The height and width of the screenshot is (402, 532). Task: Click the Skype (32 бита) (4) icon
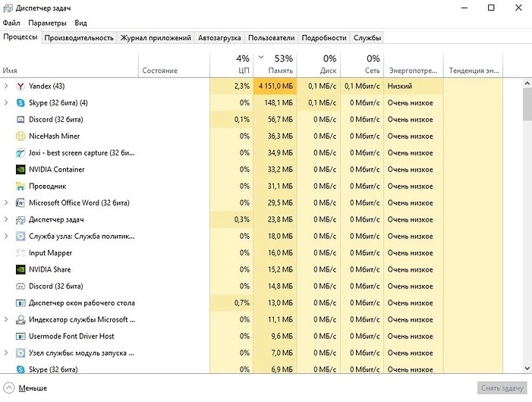click(x=20, y=103)
